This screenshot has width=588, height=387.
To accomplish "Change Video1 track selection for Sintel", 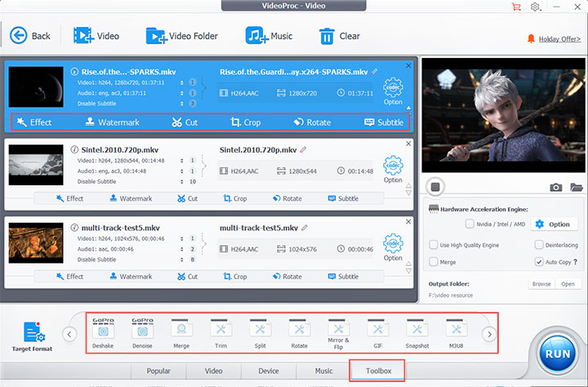I will [x=182, y=161].
